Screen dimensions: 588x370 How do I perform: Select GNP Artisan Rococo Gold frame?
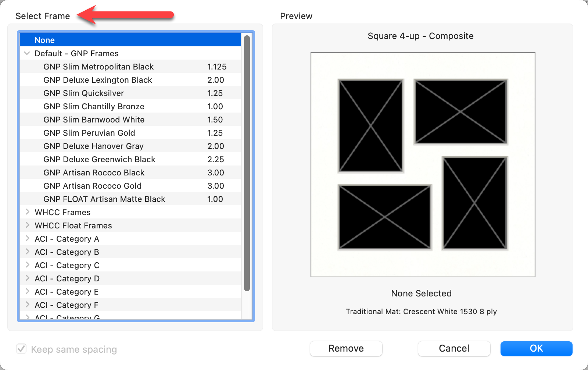92,186
